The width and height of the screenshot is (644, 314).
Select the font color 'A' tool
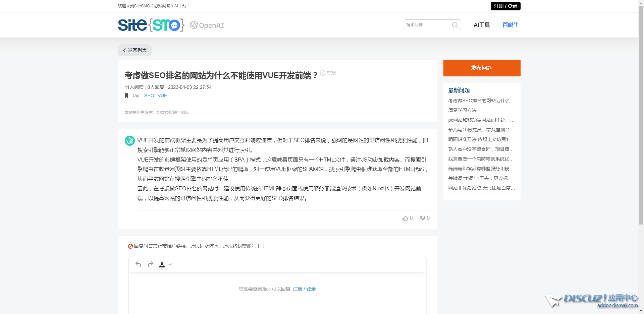[162, 264]
